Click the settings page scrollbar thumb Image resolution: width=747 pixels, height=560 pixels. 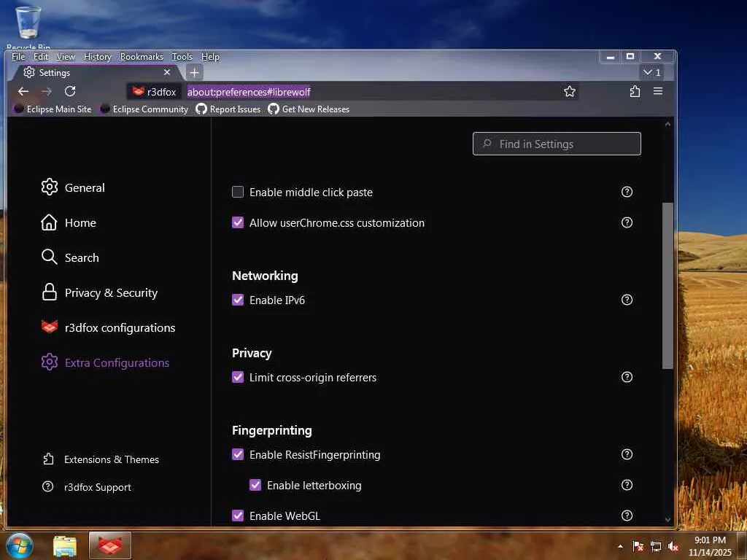point(667,286)
